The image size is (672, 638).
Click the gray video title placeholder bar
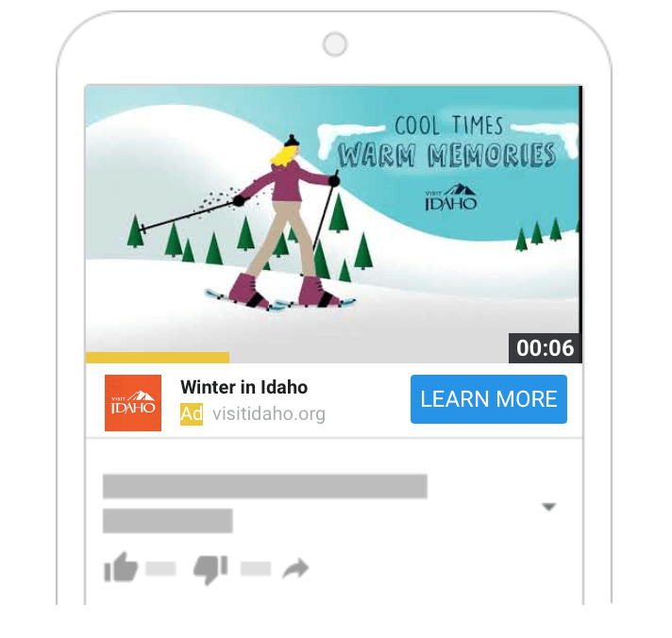pos(265,486)
